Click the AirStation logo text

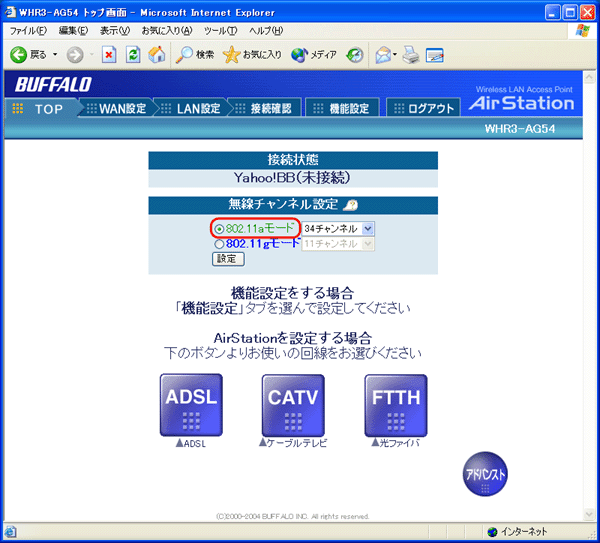pos(522,103)
